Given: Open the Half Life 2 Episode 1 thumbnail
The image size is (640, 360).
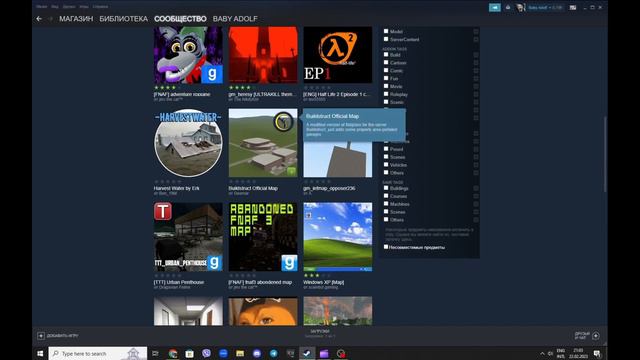Looking at the screenshot, I should click(338, 55).
